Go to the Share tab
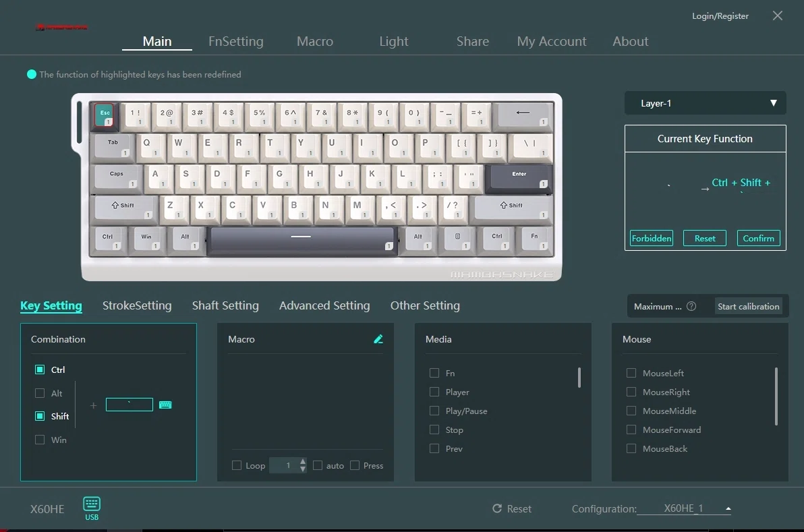 (x=473, y=41)
